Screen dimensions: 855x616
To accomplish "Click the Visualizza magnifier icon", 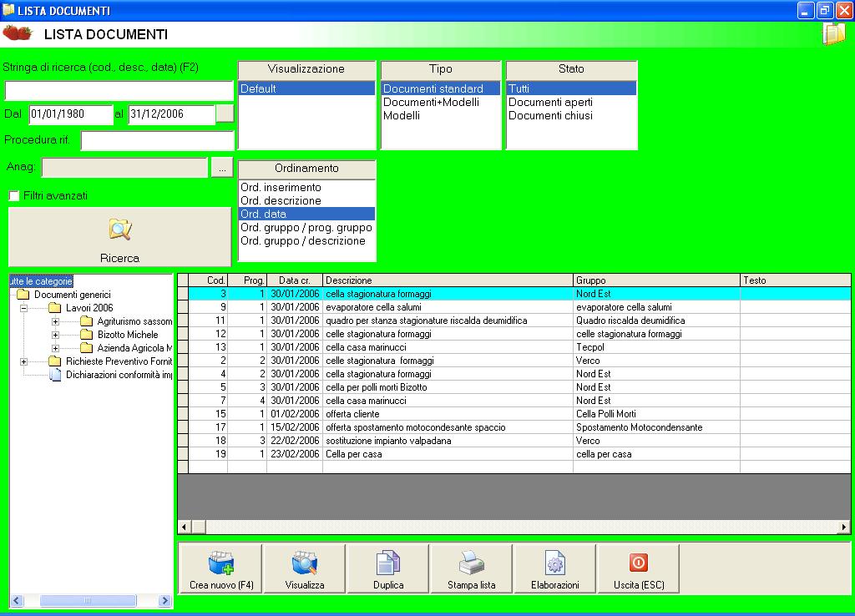I will click(305, 563).
